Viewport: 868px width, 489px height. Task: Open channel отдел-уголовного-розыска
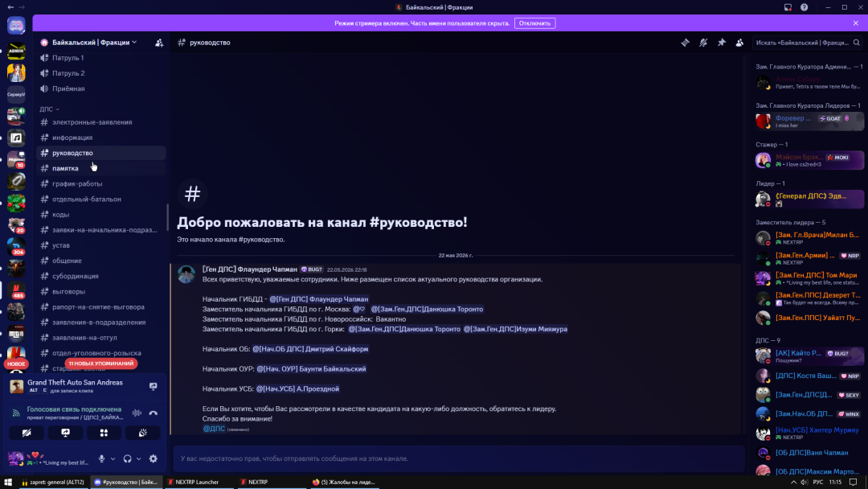pyautogui.click(x=101, y=353)
